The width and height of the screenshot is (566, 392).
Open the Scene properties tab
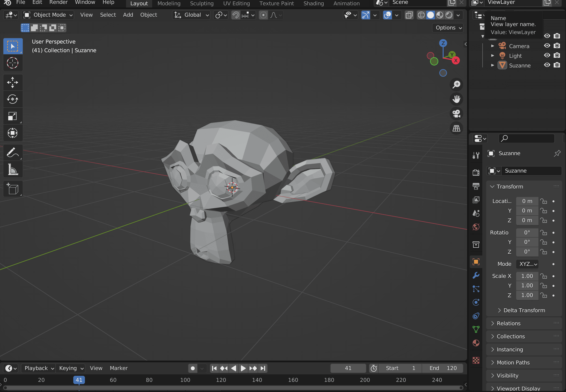(x=476, y=213)
